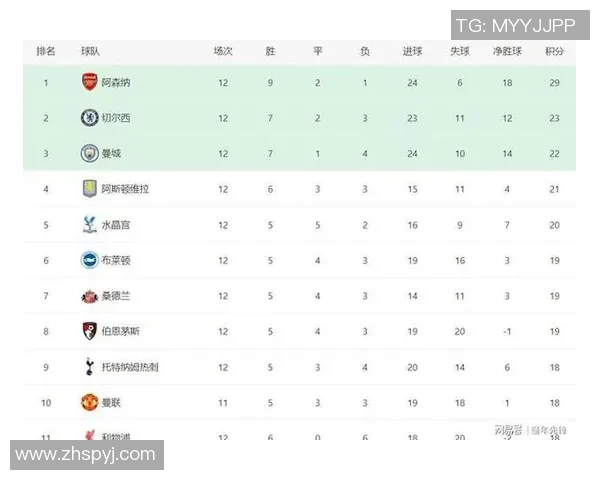
Task: Sort by the 积分 column header
Action: 554,51
